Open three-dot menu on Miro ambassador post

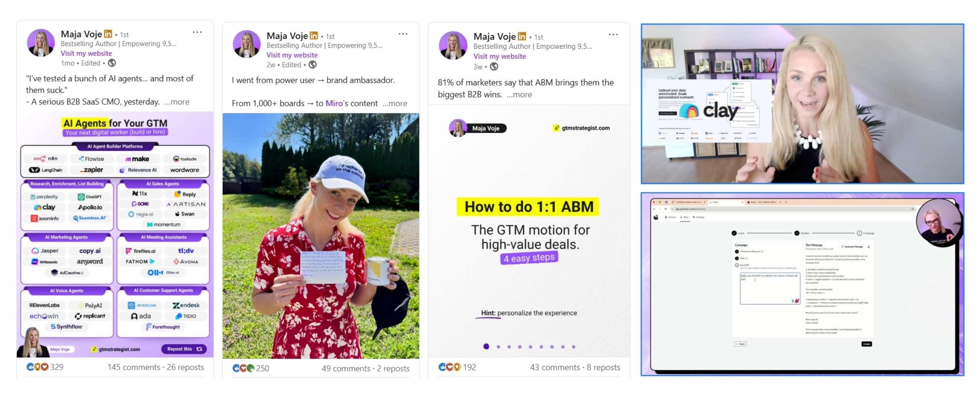click(x=403, y=34)
